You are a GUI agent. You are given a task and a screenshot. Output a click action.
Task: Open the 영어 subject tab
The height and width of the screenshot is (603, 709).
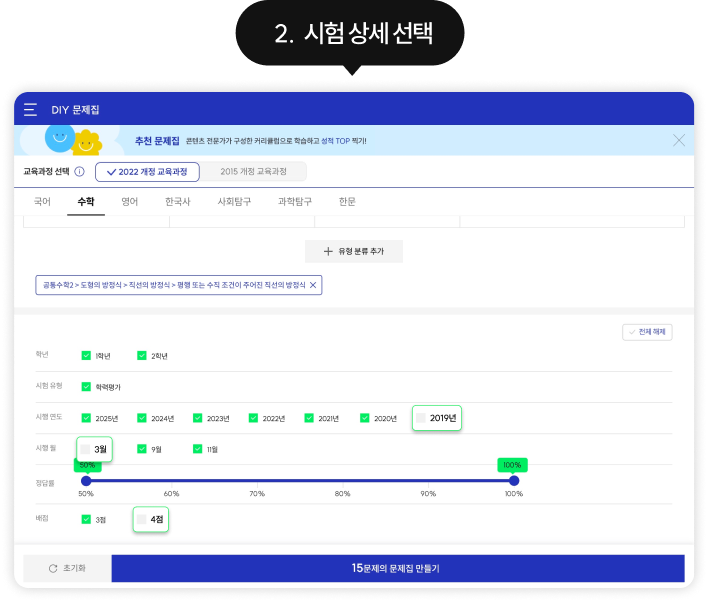pyautogui.click(x=129, y=201)
